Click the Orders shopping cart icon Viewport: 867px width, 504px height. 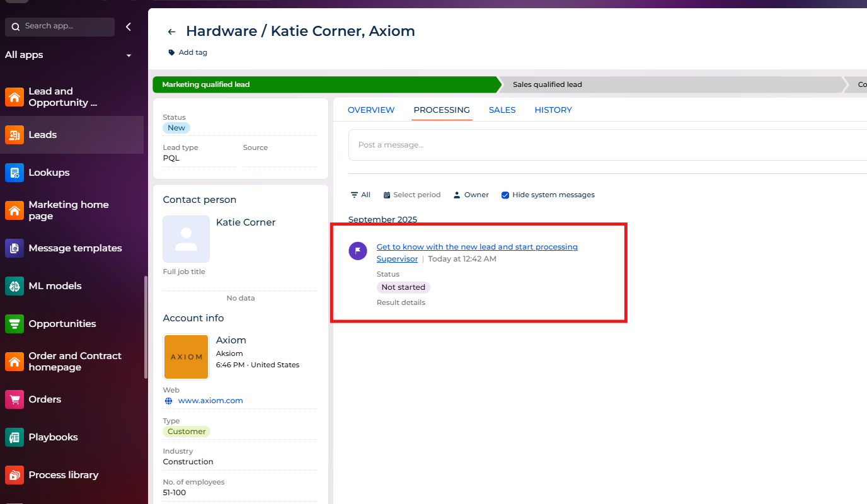coord(14,399)
